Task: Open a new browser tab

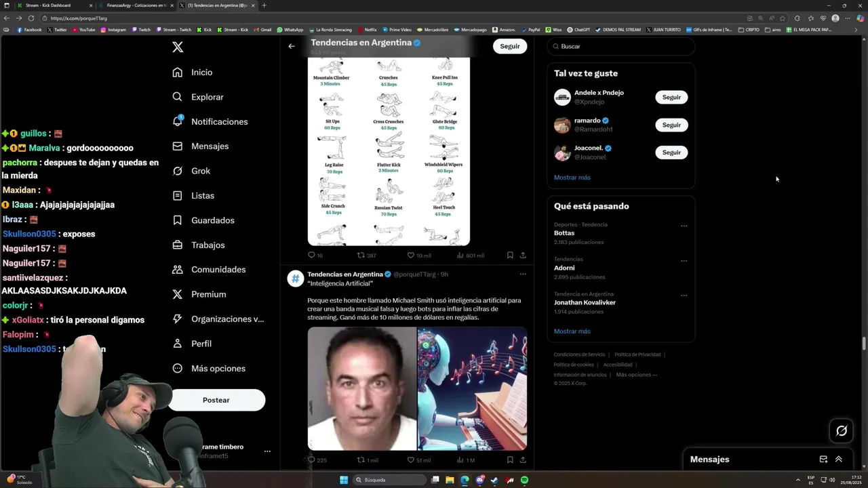Action: (264, 5)
